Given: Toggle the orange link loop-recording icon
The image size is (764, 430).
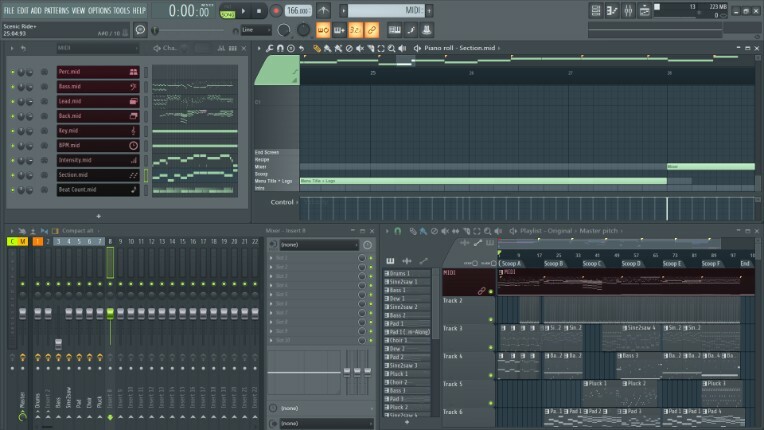Looking at the screenshot, I should [371, 30].
